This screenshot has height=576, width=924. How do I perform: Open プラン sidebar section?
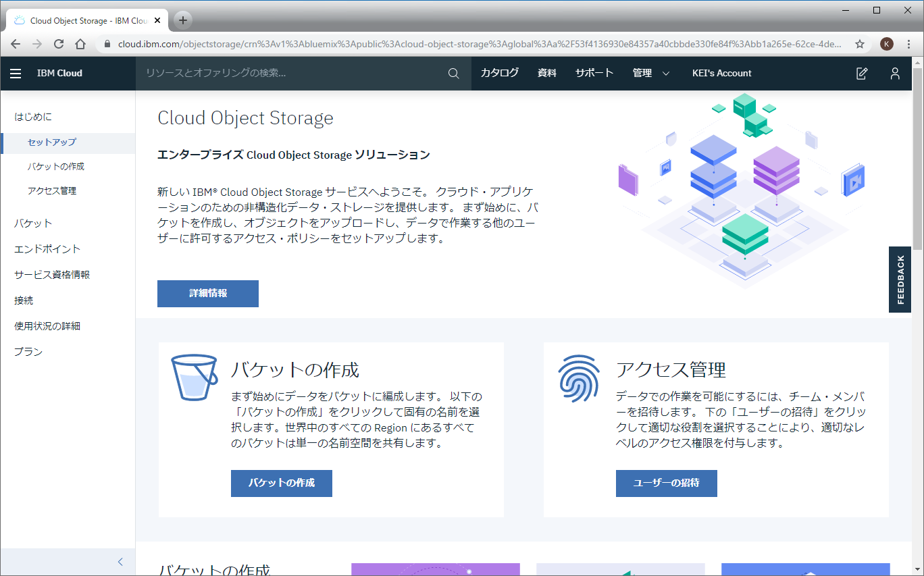[28, 352]
